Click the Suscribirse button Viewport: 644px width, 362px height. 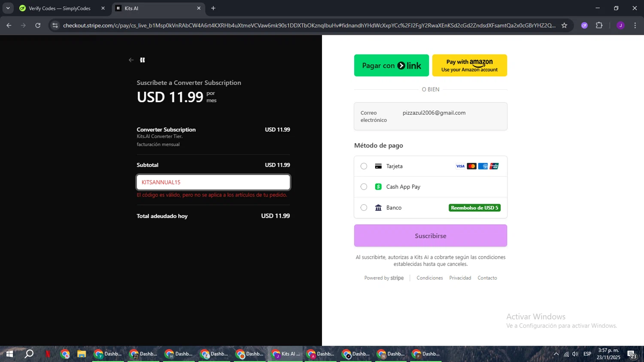click(431, 235)
